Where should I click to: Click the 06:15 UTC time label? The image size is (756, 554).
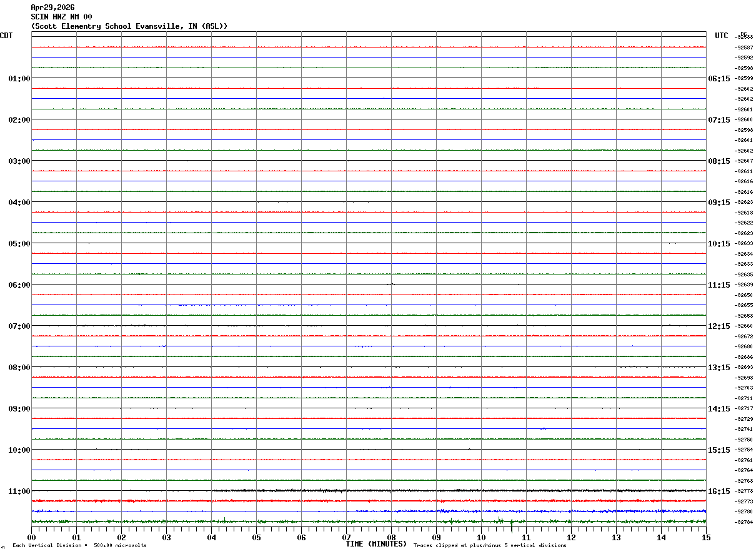point(719,79)
